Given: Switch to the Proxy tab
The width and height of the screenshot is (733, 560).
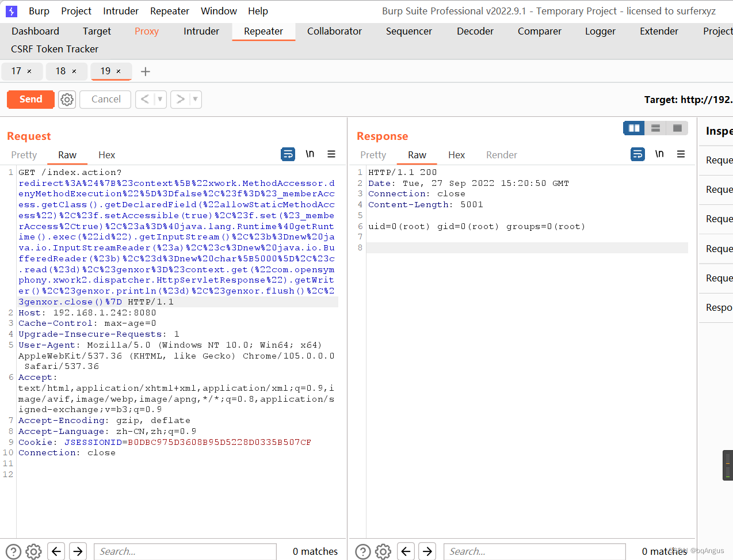Looking at the screenshot, I should [x=147, y=31].
